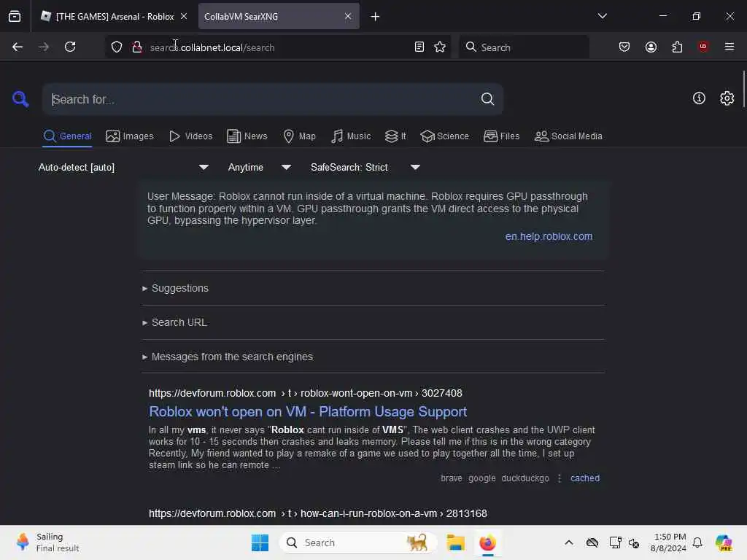Open Windows Start menu
Image resolution: width=747 pixels, height=560 pixels.
260,542
